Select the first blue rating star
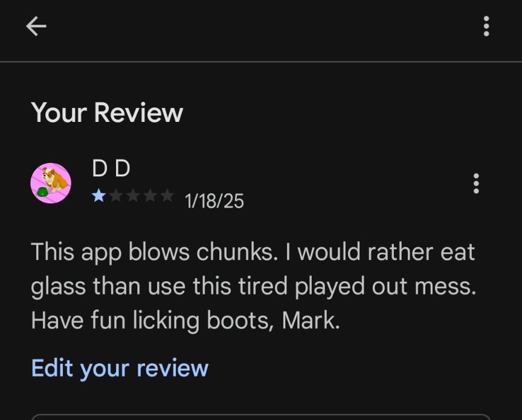 click(98, 196)
